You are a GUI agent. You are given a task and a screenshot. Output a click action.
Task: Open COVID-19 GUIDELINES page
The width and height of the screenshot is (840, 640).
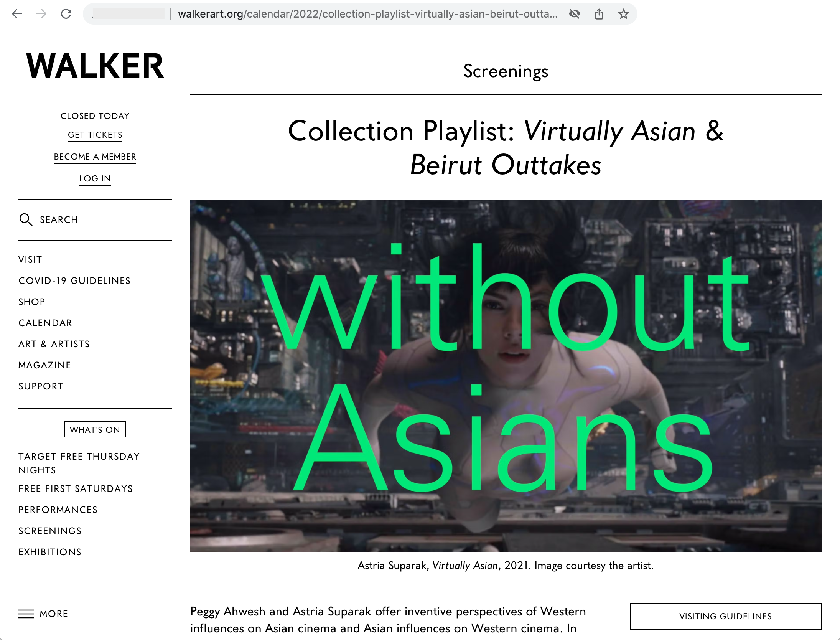pyautogui.click(x=74, y=280)
